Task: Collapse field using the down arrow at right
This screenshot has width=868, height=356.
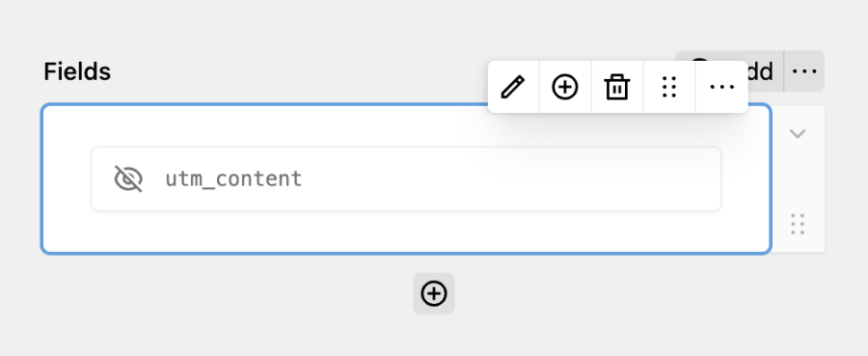Action: [x=798, y=133]
